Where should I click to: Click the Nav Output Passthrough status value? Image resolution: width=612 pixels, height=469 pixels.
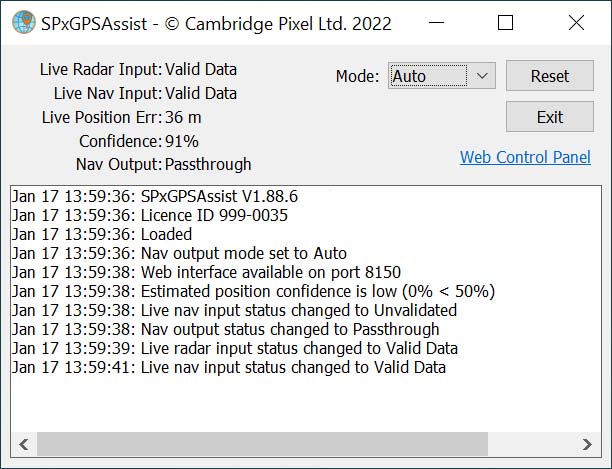coord(208,164)
